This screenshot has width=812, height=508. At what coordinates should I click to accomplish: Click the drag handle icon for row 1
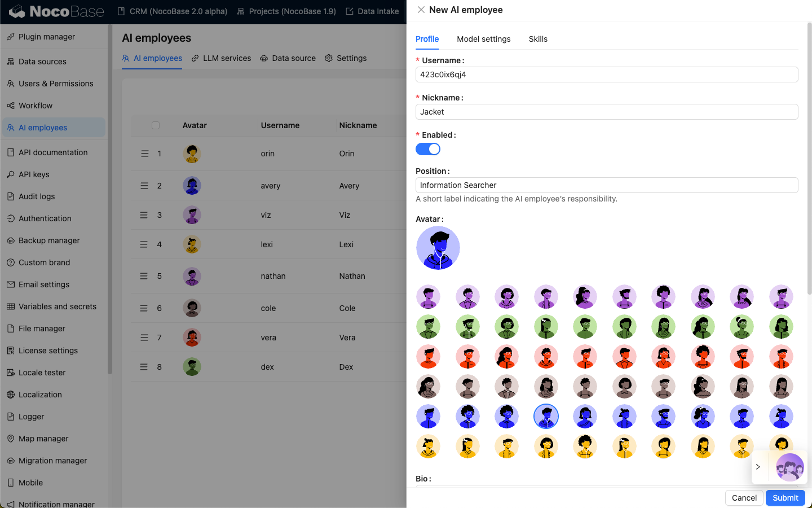[x=144, y=154]
